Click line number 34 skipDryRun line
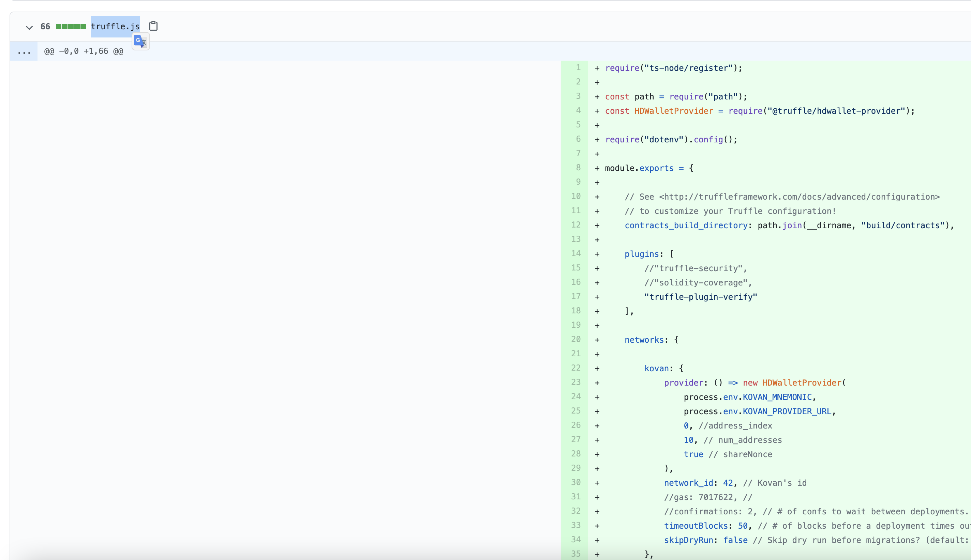Viewport: 971px width, 560px height. [x=576, y=540]
